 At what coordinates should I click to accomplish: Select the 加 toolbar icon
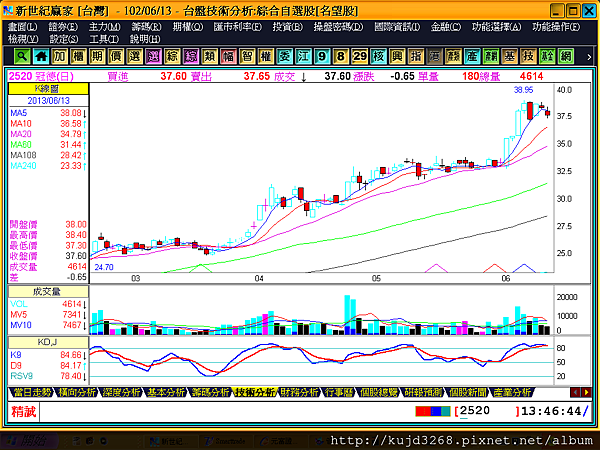pyautogui.click(x=60, y=57)
